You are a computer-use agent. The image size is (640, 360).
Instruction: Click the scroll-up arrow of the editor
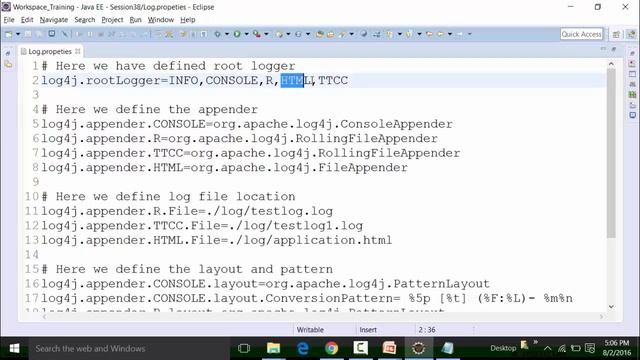pyautogui.click(x=611, y=64)
